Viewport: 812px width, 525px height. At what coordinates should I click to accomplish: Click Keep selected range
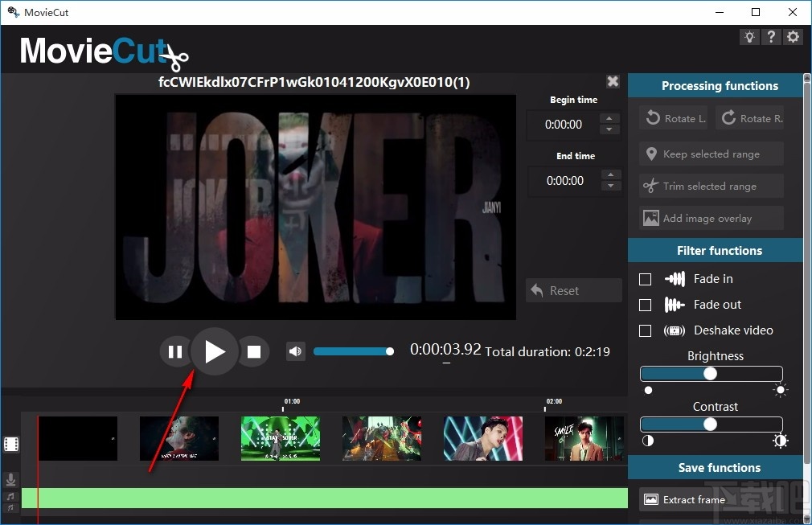[711, 154]
